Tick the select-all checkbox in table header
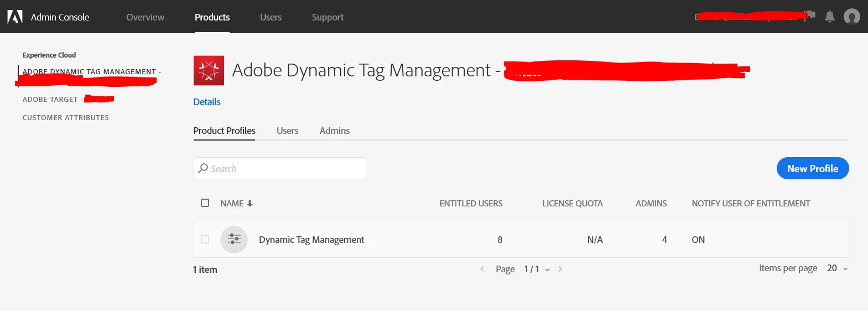The width and height of the screenshot is (868, 311). 205,203
